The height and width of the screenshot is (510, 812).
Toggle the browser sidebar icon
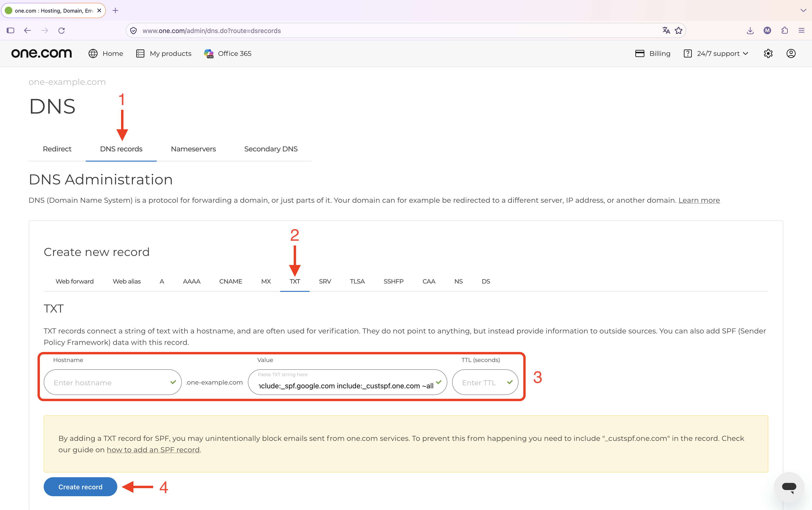pos(10,31)
